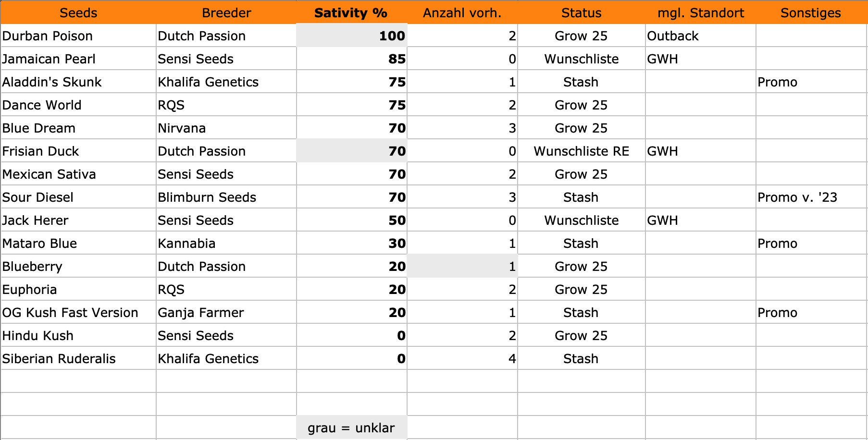Click the Sativity value 30 for Mataro Blue
The height and width of the screenshot is (440, 868).
[352, 244]
